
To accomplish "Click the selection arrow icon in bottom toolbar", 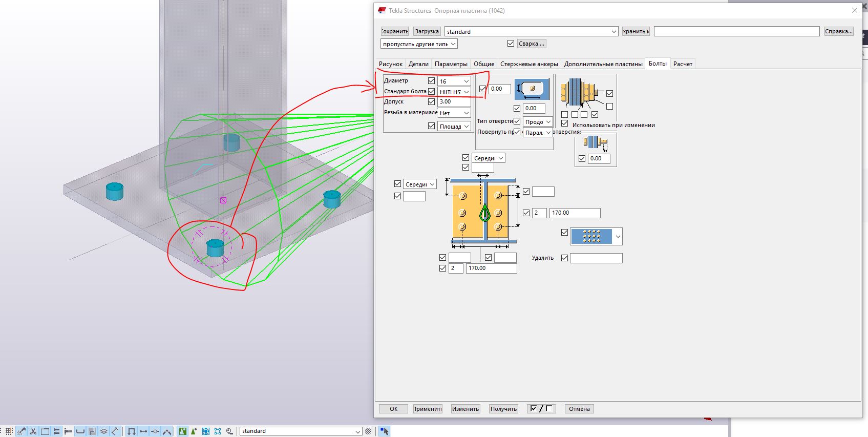I will pos(385,431).
